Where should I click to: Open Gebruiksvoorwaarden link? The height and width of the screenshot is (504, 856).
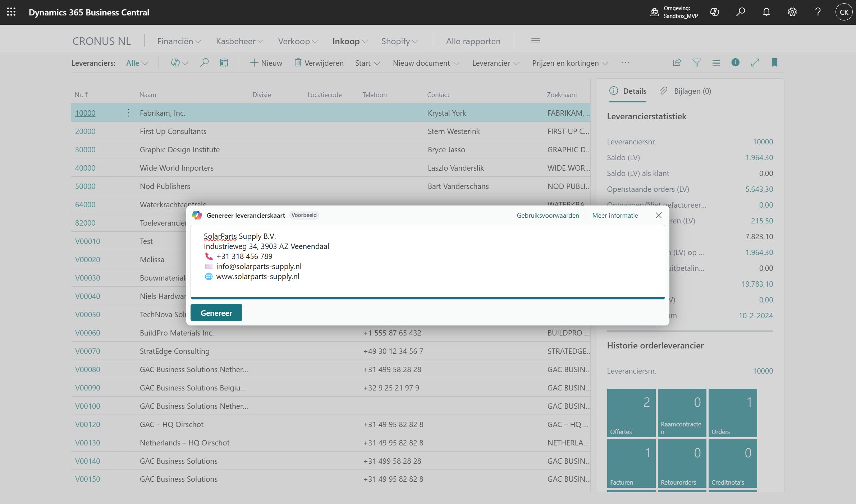(x=548, y=216)
